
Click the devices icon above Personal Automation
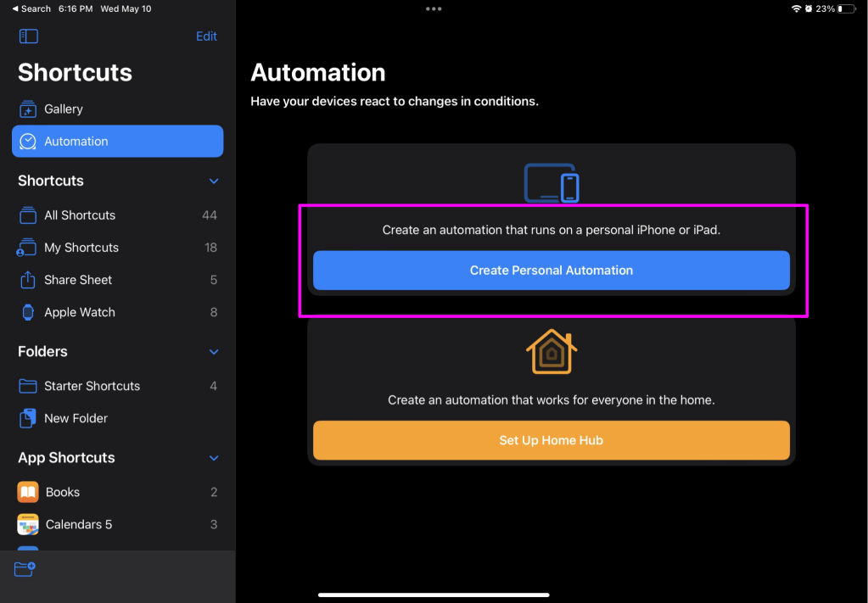tap(551, 182)
